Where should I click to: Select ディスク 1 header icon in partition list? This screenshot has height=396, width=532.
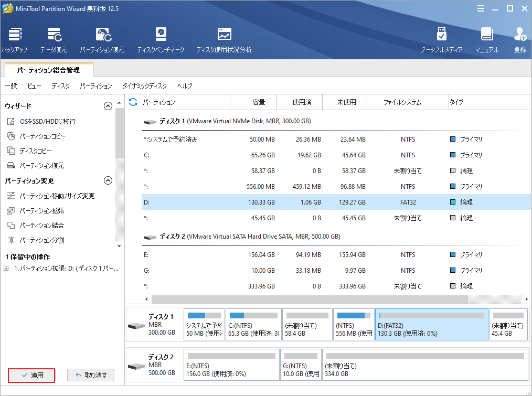click(x=150, y=122)
